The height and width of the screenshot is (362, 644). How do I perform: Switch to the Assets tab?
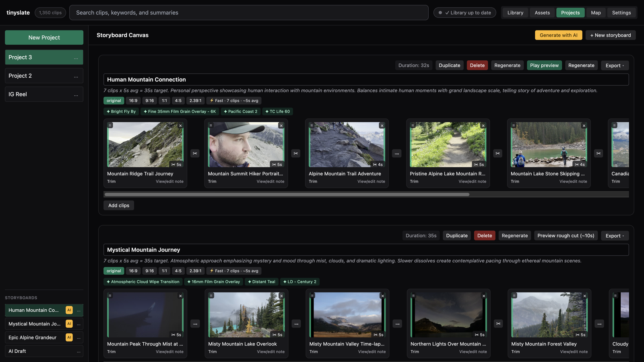(x=542, y=12)
